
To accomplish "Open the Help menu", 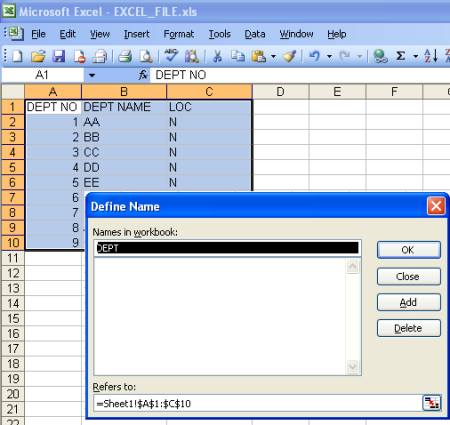I will click(337, 34).
